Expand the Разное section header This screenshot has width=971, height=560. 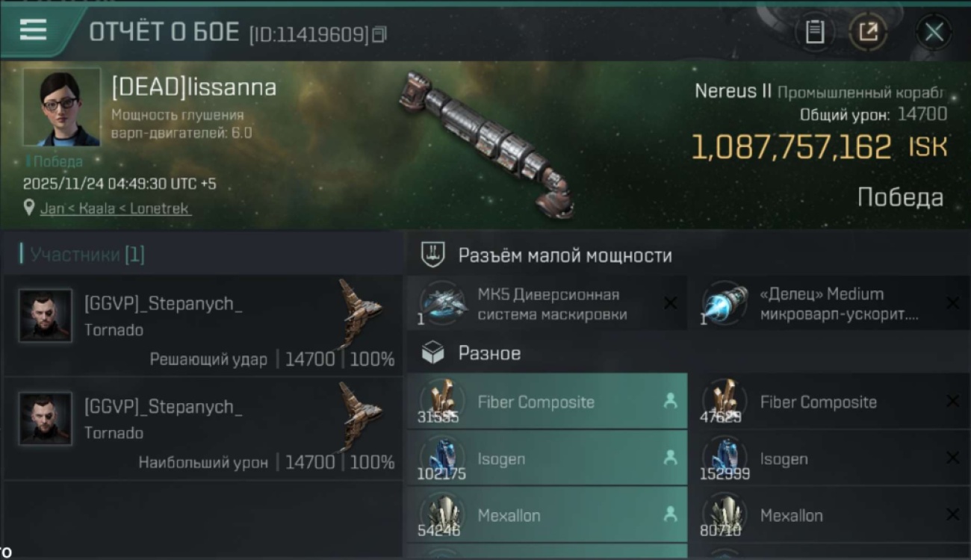coord(489,353)
